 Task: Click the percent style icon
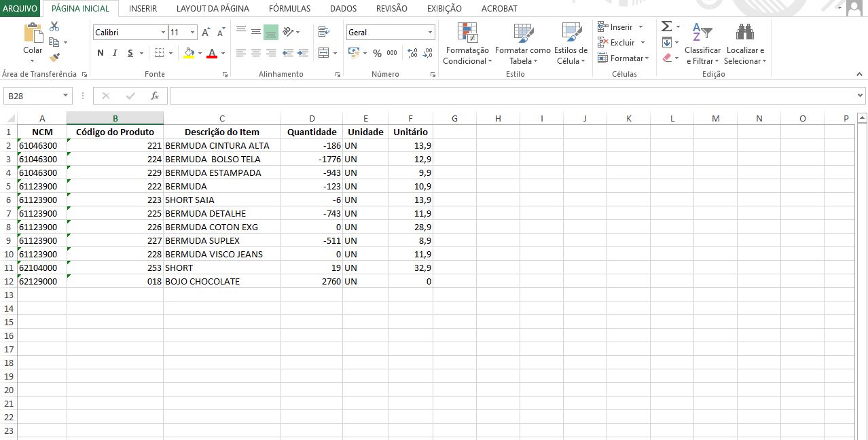point(377,53)
